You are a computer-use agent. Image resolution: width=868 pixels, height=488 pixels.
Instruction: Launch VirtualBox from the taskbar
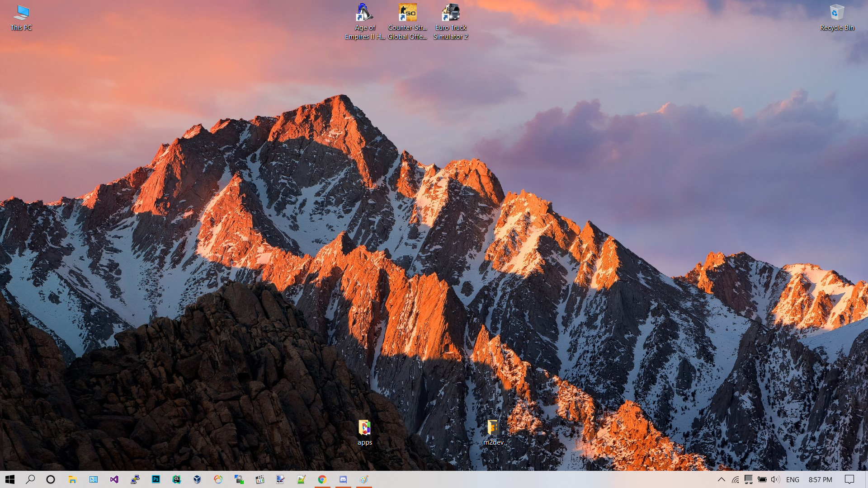(x=197, y=479)
